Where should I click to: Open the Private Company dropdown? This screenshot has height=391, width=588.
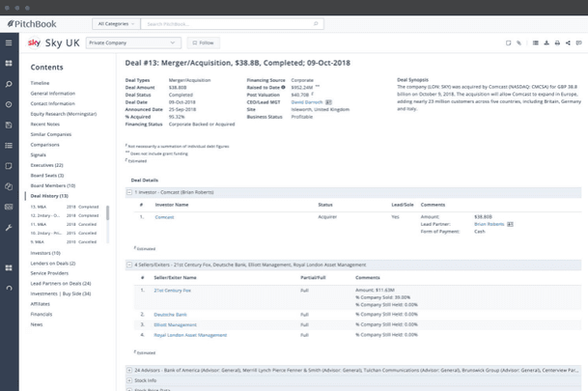(x=132, y=42)
